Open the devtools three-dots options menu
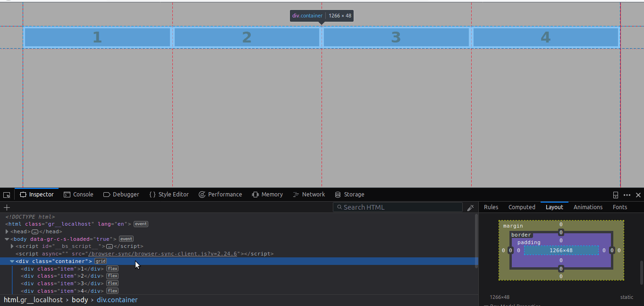644x306 pixels. 627,195
